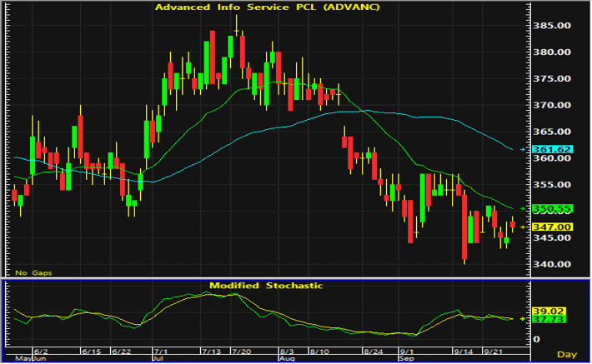Click the chart title Advanced Info Service PCL (ADVANC)
This screenshot has height=364, width=592.
(268, 7)
